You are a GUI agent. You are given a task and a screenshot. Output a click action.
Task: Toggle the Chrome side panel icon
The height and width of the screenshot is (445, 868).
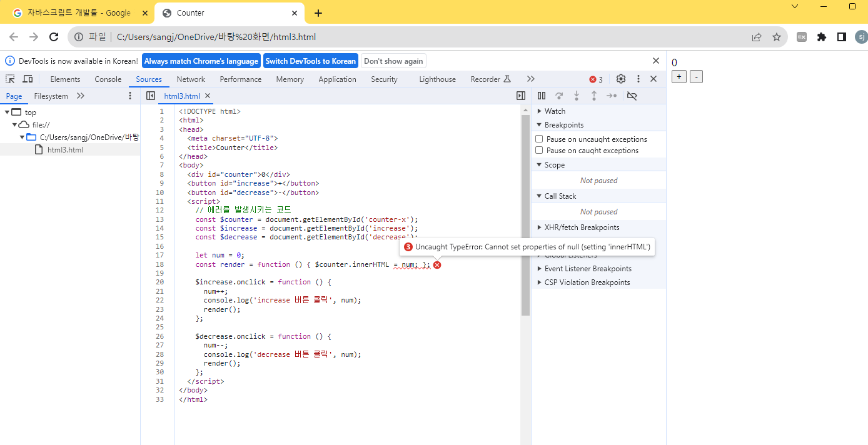pyautogui.click(x=842, y=37)
